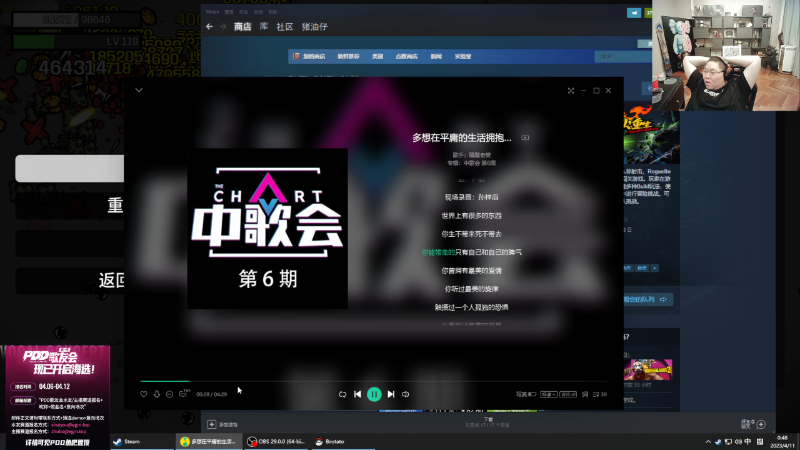The image size is (800, 450).
Task: Toggle the lyrics display icon
Action: (585, 394)
